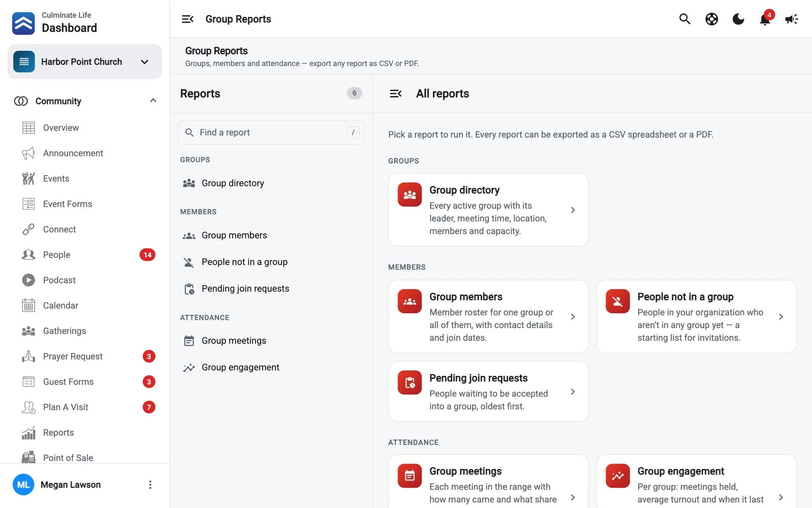Open Group meetings card chevron
This screenshot has height=508, width=812.
[x=573, y=497]
